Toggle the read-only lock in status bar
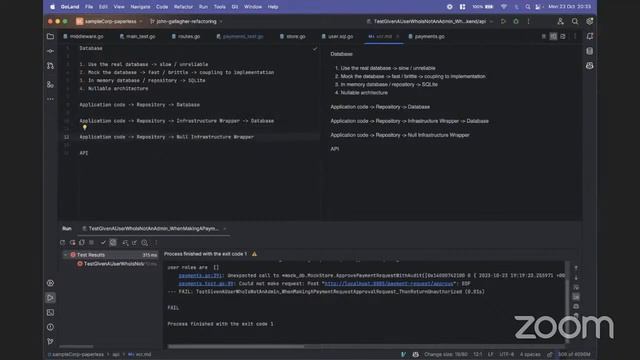Screen dimensions: 640x360 [x=550, y=354]
